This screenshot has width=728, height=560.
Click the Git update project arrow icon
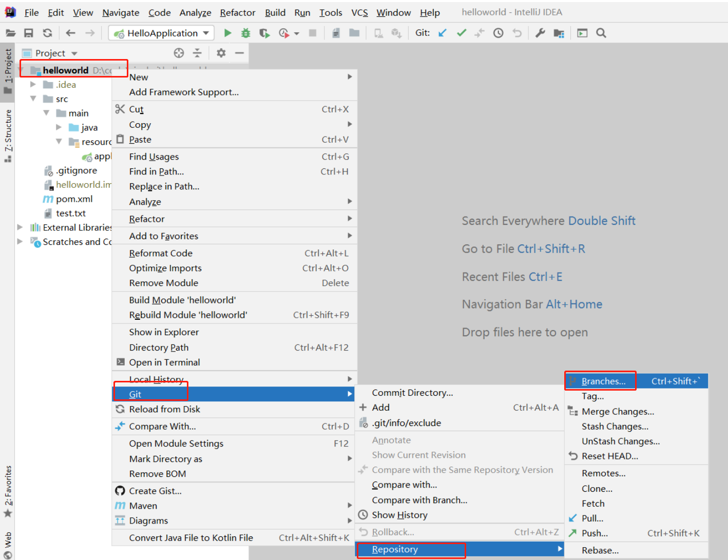pyautogui.click(x=443, y=33)
